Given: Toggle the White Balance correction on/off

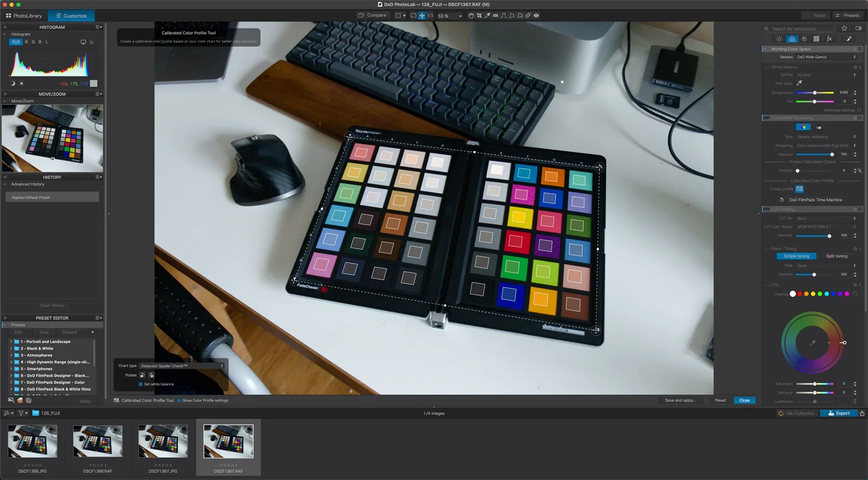Looking at the screenshot, I should pyautogui.click(x=767, y=67).
